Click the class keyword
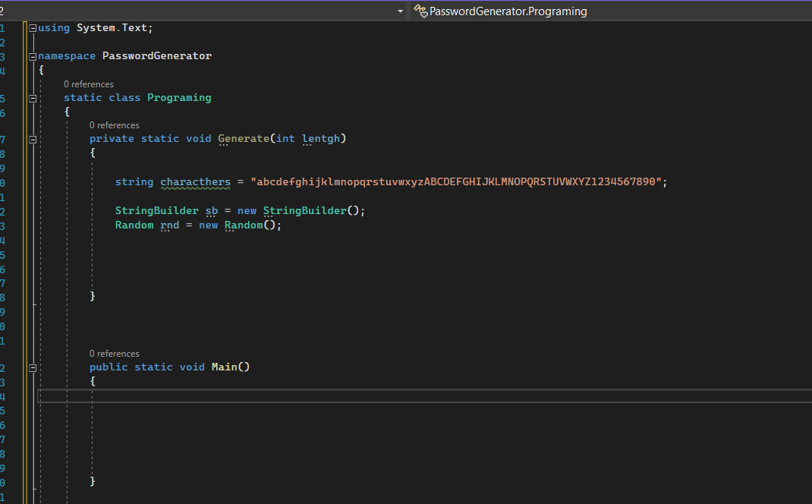The height and width of the screenshot is (504, 812). [124, 98]
